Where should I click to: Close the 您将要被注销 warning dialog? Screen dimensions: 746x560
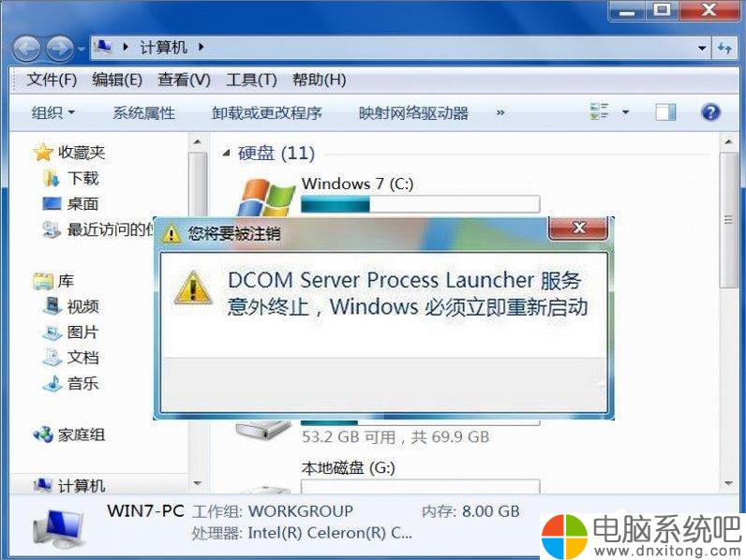(x=578, y=228)
